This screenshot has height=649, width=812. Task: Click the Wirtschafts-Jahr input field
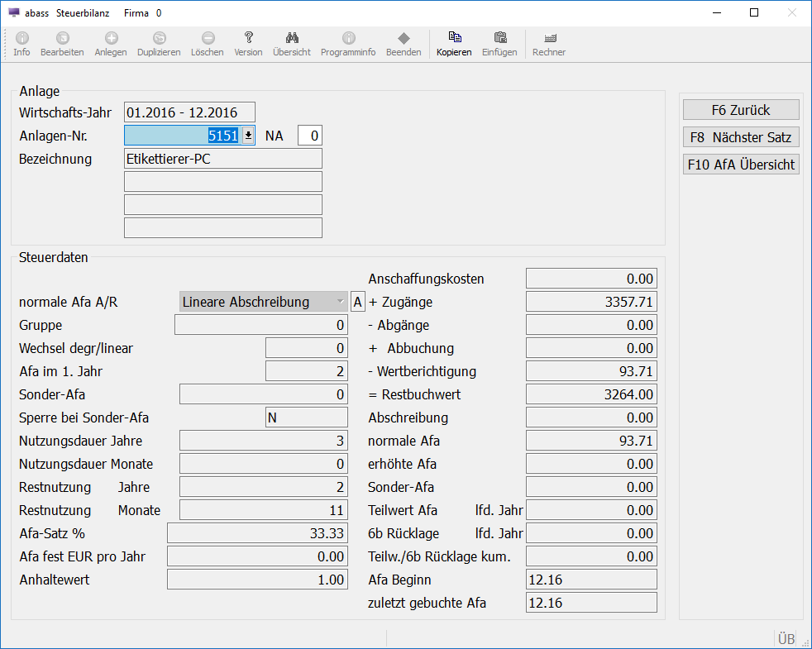click(189, 112)
